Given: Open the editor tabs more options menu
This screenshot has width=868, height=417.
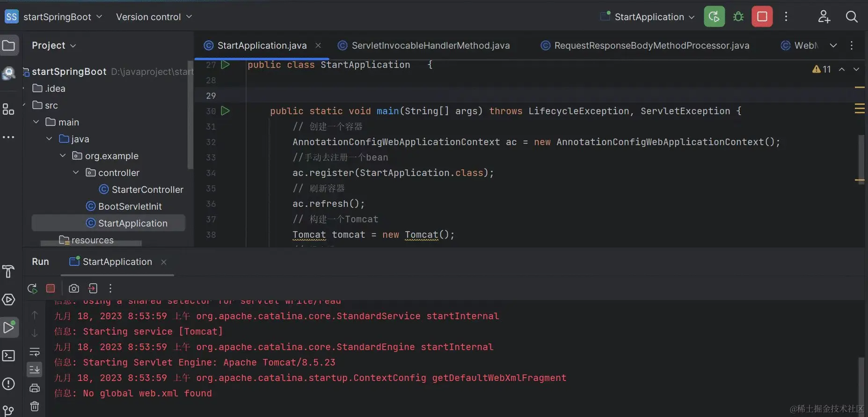Looking at the screenshot, I should [x=852, y=45].
